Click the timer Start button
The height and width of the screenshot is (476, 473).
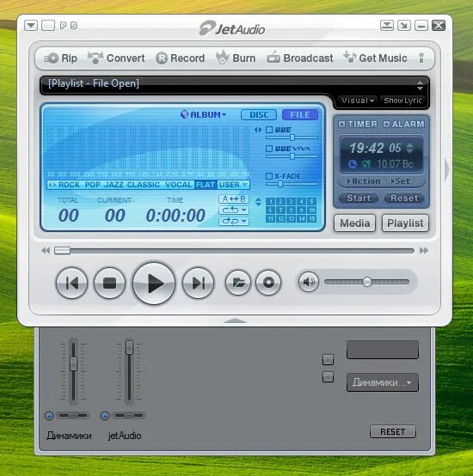(359, 198)
